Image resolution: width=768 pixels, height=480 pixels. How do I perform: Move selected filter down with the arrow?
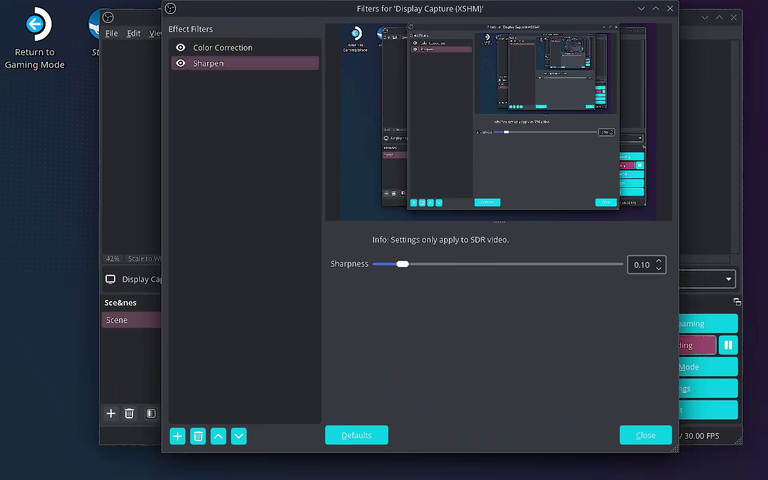239,436
